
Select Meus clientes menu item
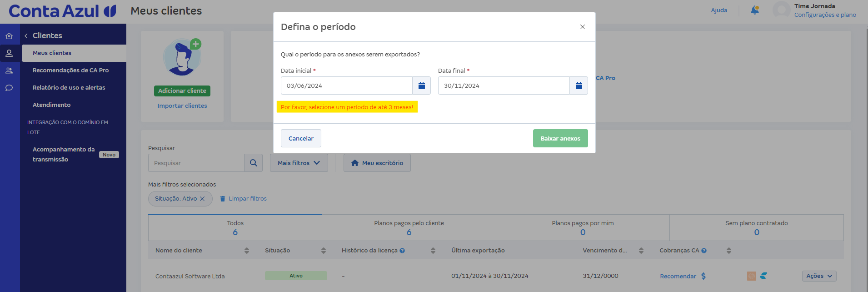(x=74, y=53)
